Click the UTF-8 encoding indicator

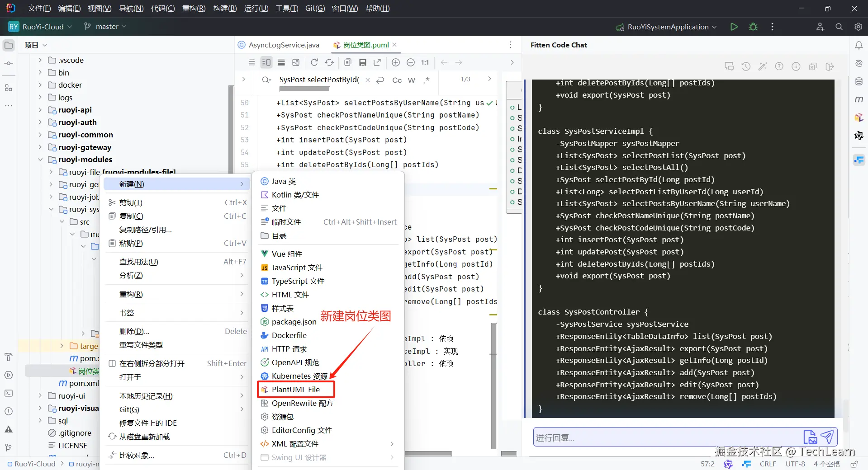point(795,464)
